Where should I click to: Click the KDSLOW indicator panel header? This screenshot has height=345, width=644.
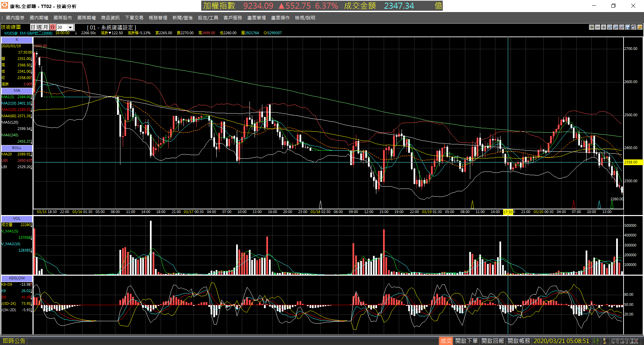[17, 278]
